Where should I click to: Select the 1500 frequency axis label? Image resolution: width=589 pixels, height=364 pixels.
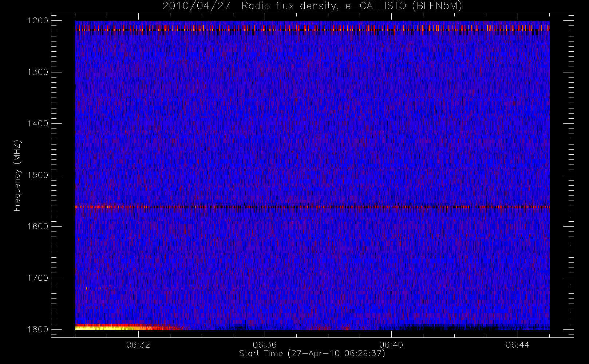point(38,175)
